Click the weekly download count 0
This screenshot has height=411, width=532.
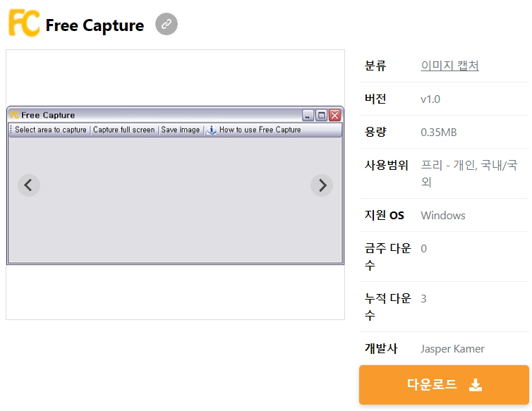[424, 249]
